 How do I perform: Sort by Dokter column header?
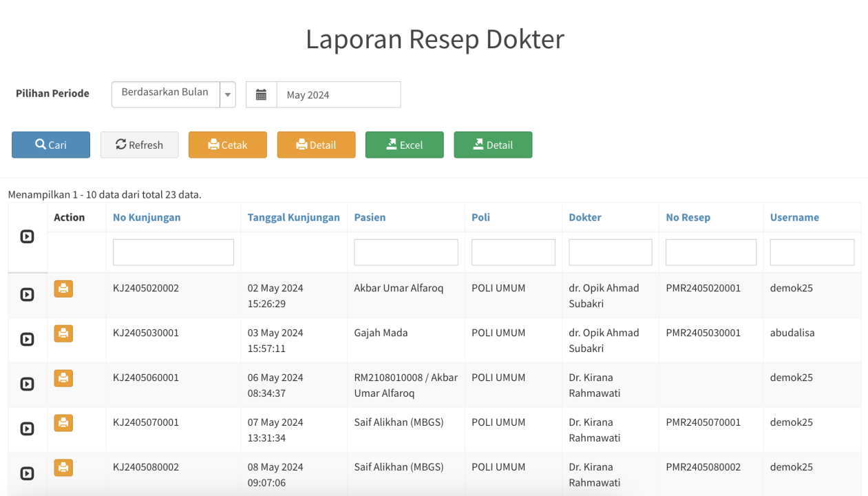584,218
